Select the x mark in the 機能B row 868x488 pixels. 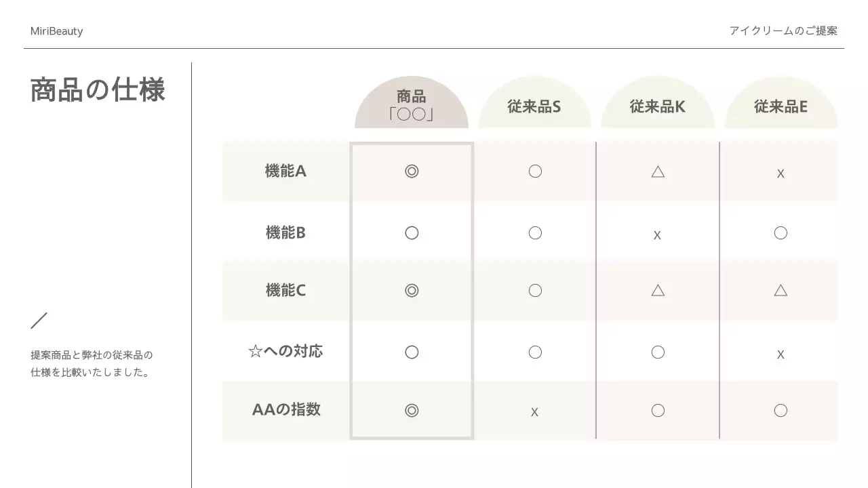[x=657, y=236]
